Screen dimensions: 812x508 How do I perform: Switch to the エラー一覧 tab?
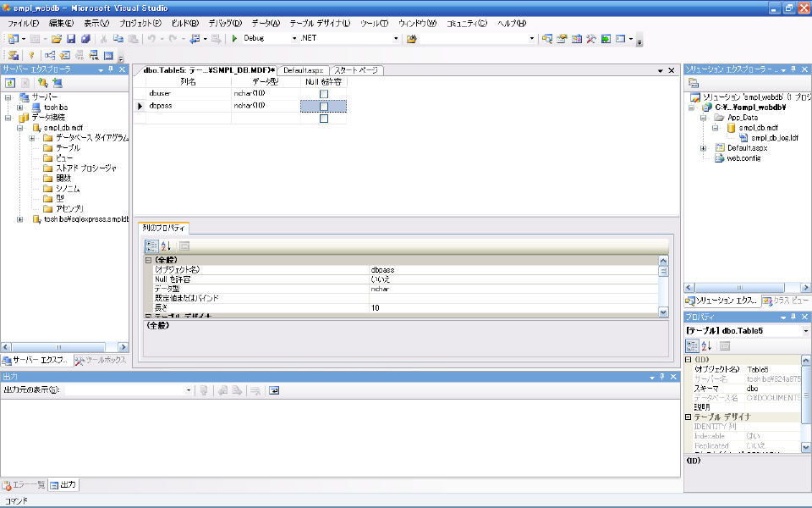(x=25, y=485)
